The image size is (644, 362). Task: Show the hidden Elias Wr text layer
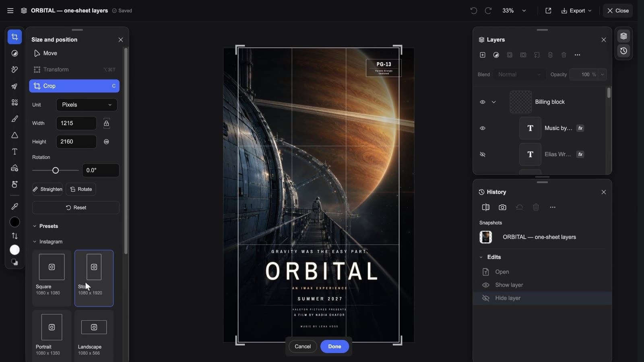click(x=483, y=154)
